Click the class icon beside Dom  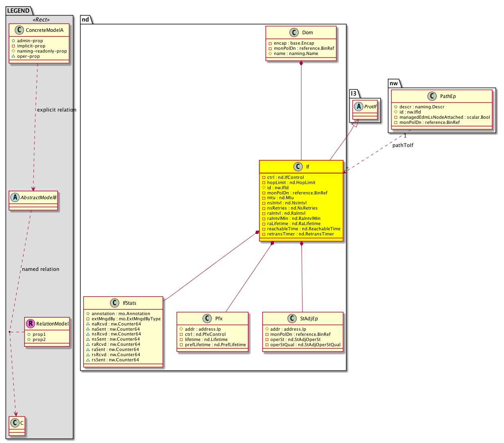click(294, 33)
